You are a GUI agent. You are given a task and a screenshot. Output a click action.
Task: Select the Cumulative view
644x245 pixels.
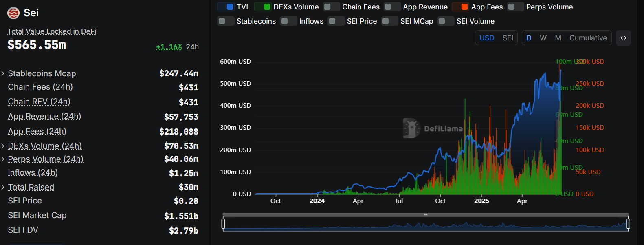588,38
